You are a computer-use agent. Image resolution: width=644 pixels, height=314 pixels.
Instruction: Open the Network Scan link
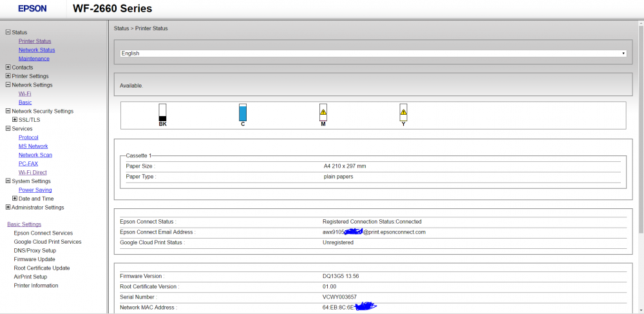click(35, 155)
